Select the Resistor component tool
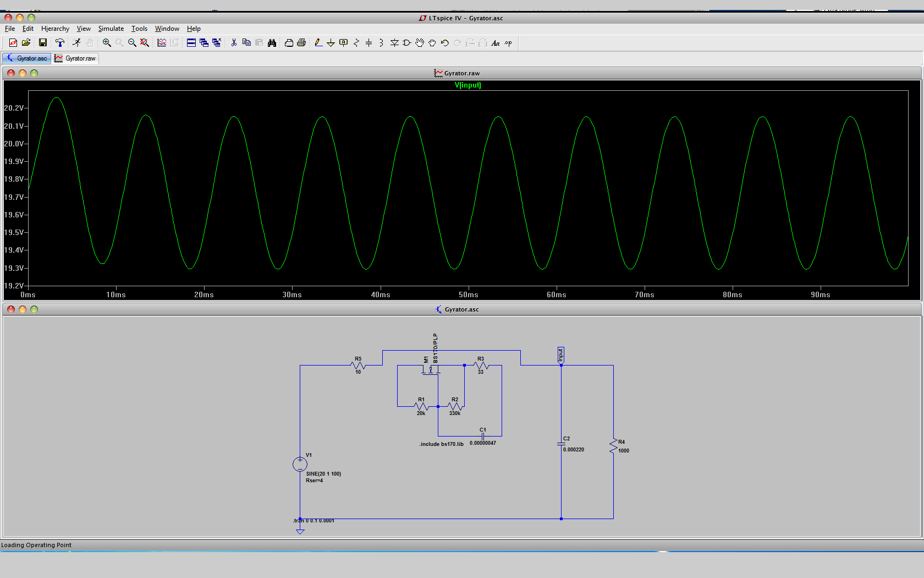Image resolution: width=924 pixels, height=578 pixels. (356, 43)
